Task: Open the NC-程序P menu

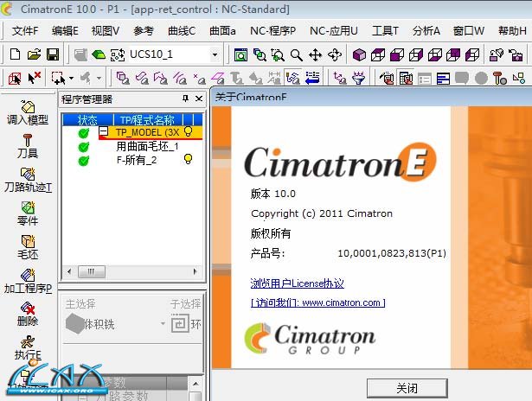Action: point(272,30)
